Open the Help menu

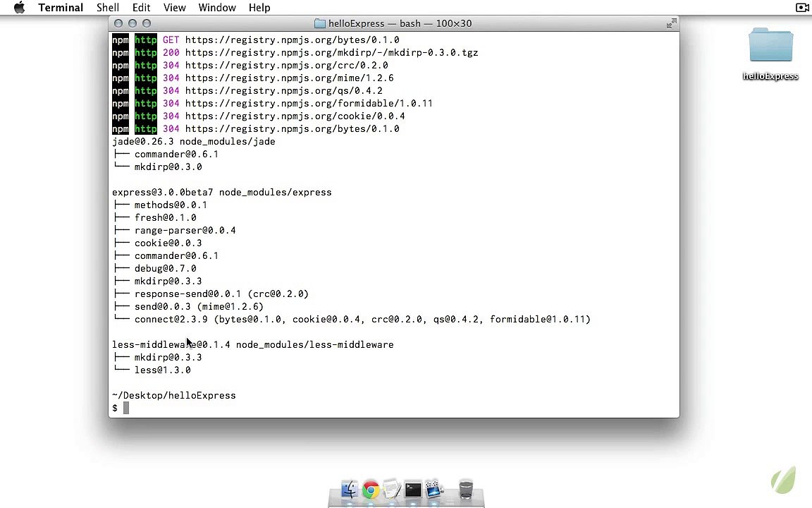tap(259, 7)
